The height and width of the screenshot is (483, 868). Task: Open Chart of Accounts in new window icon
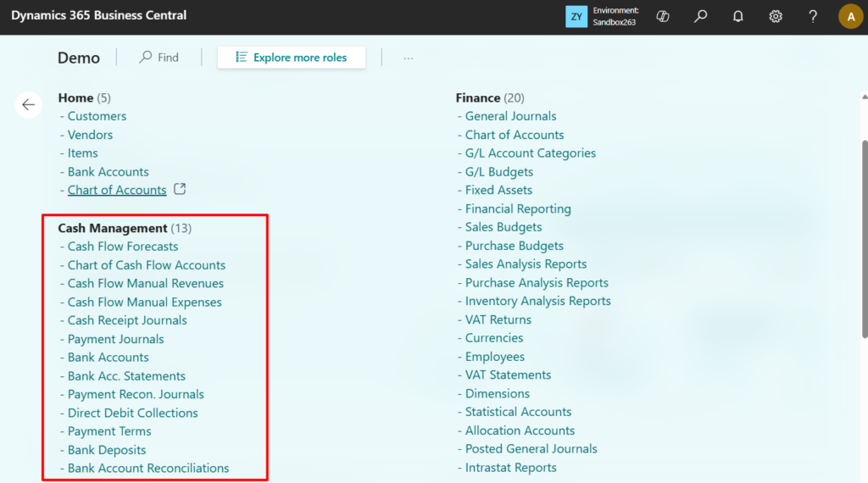pos(179,189)
